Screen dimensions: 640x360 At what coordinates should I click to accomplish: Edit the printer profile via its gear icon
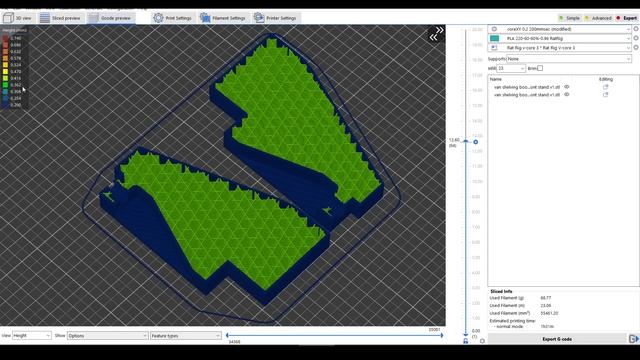[x=636, y=48]
